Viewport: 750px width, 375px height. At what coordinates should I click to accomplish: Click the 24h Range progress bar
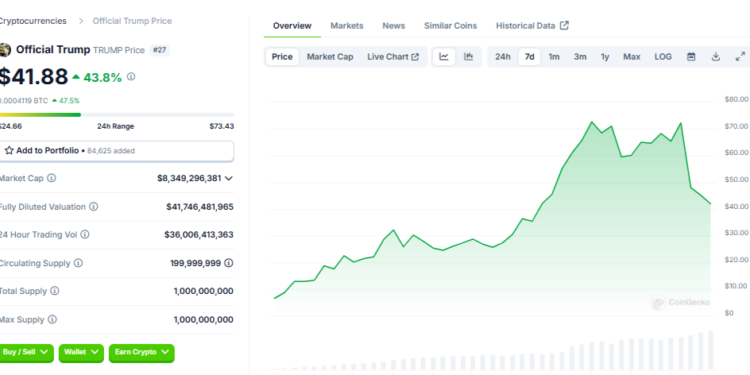(117, 115)
